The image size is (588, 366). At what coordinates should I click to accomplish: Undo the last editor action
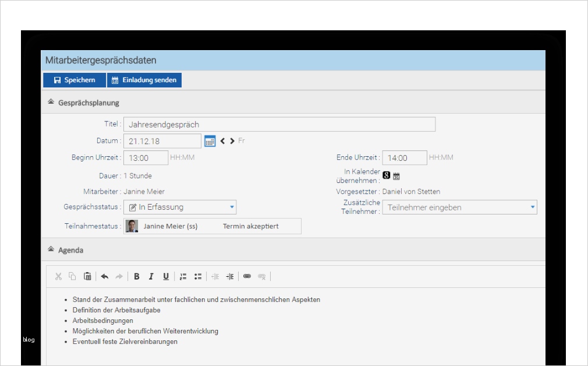[x=105, y=277]
